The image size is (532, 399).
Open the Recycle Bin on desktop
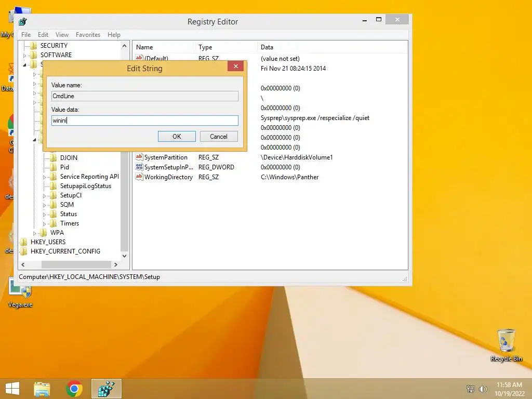pyautogui.click(x=506, y=345)
